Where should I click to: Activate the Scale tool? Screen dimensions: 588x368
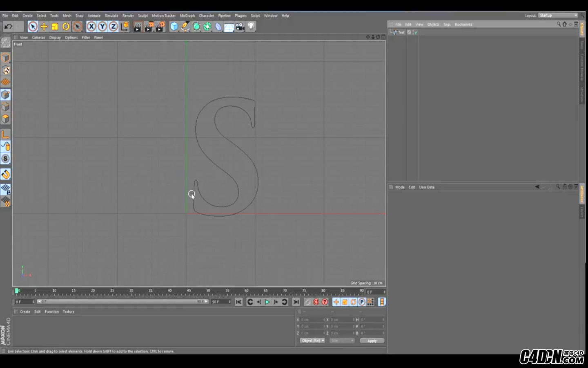coord(55,27)
